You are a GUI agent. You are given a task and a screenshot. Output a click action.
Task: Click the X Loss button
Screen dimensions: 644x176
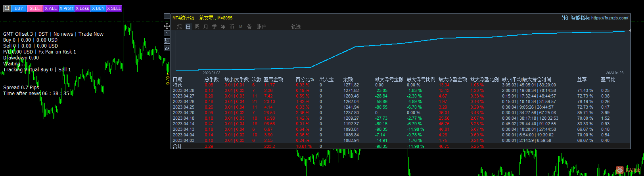pyautogui.click(x=82, y=8)
